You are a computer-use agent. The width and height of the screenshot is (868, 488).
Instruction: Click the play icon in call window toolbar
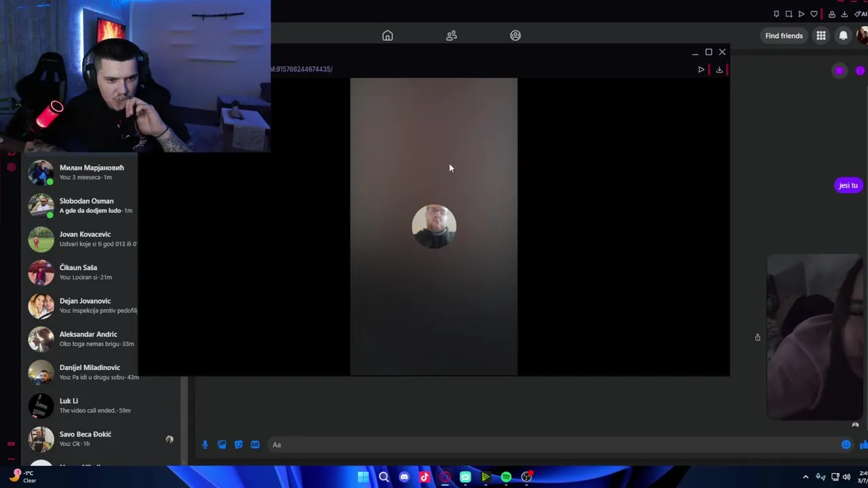click(x=701, y=69)
